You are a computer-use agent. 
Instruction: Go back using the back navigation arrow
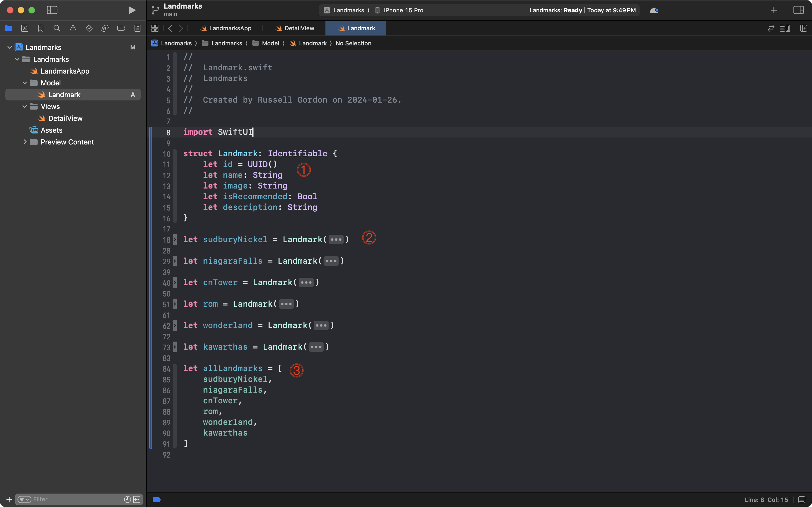tap(170, 28)
